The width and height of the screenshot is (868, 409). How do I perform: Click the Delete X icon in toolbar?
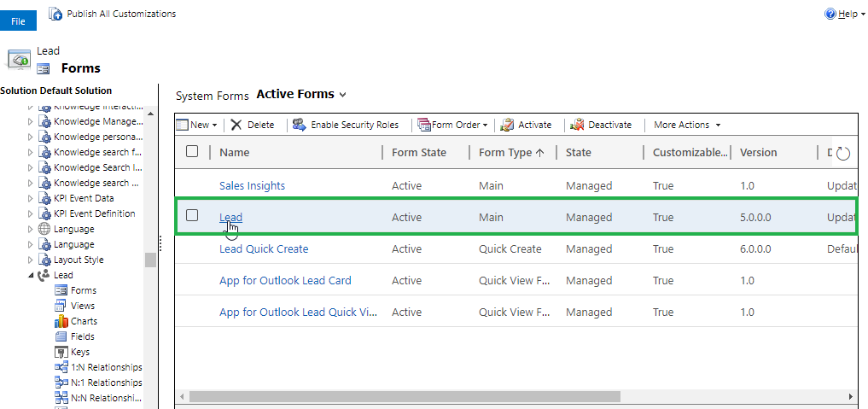click(236, 125)
